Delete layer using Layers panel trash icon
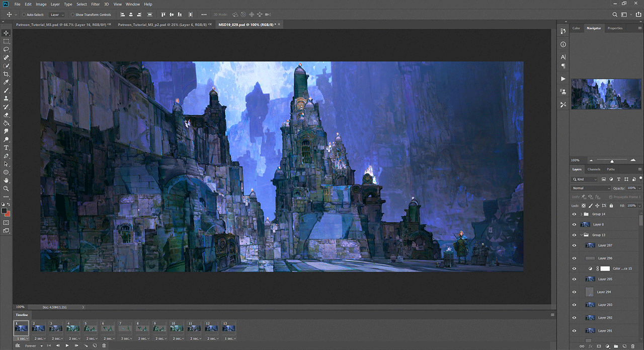Screen dimensions: 644x350 [633, 346]
